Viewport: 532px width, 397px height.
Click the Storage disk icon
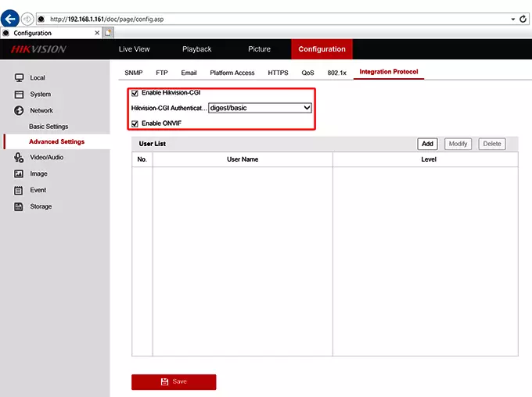19,206
